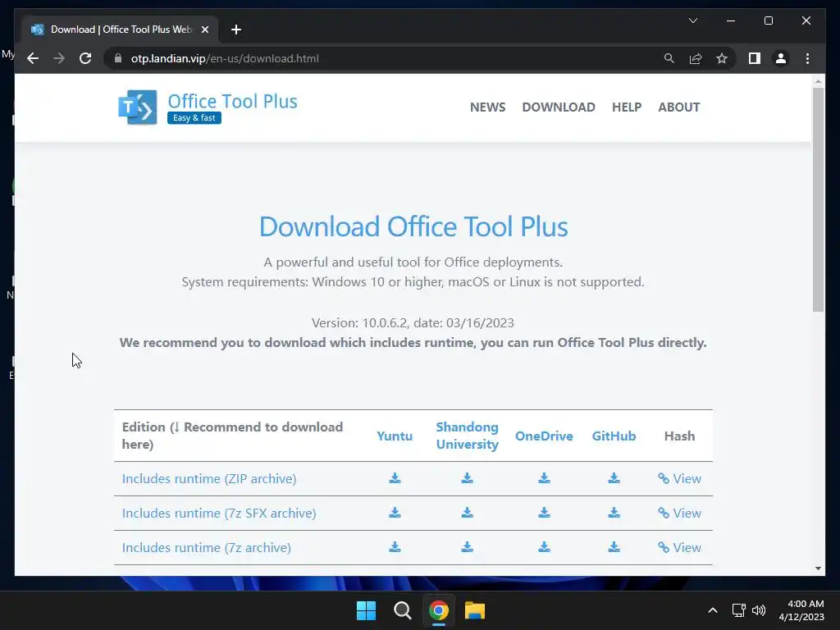The image size is (840, 630).
Task: Download 7z archive from OneDrive
Action: (x=545, y=547)
